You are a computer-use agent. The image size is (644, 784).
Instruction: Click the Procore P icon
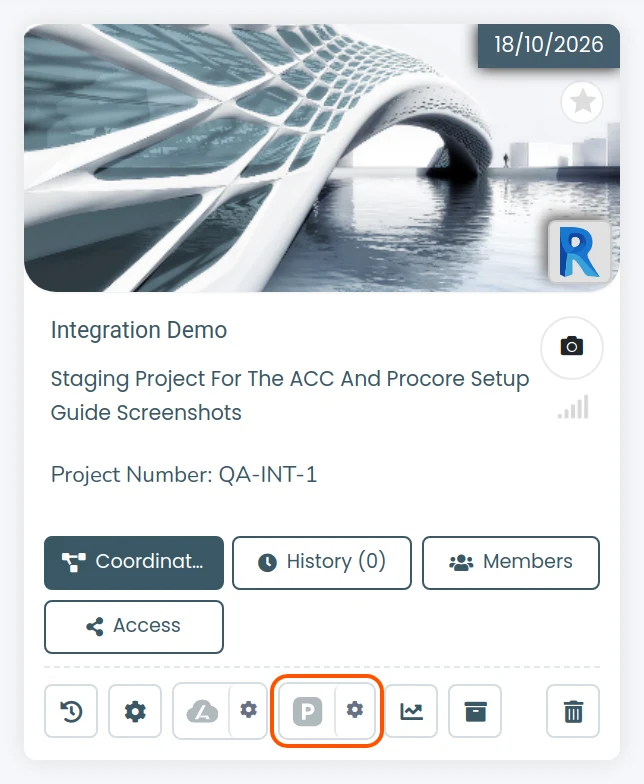308,711
